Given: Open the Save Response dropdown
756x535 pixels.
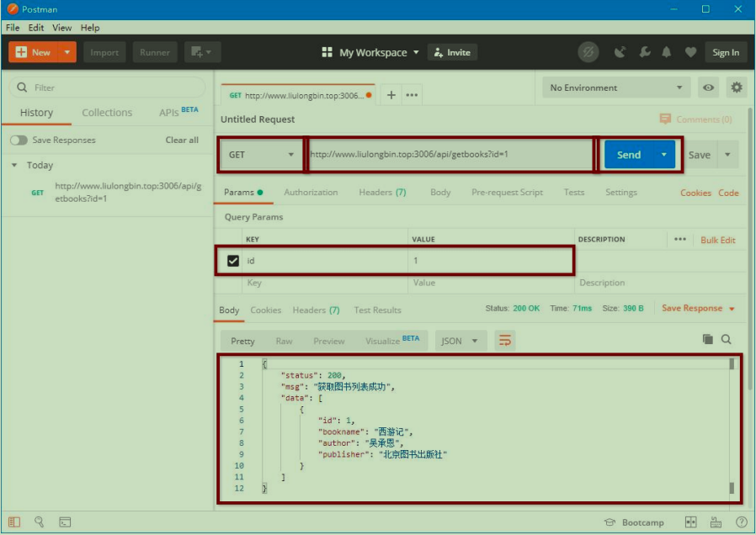Looking at the screenshot, I should click(698, 308).
